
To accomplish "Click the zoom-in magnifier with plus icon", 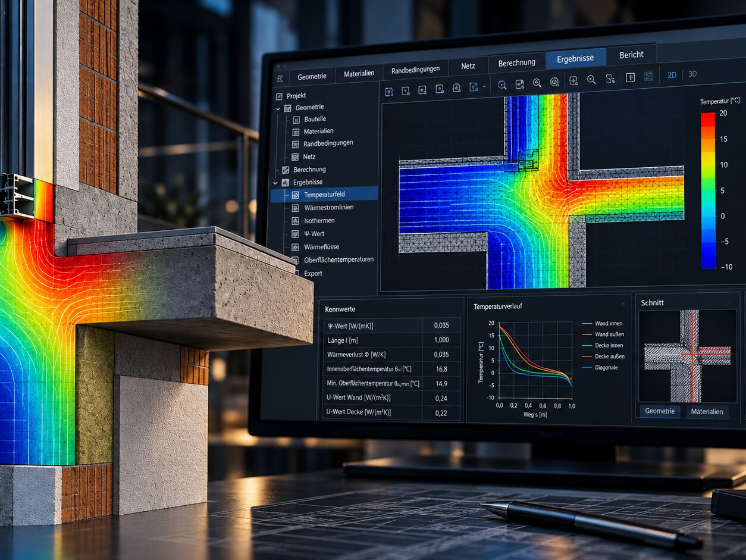I will click(x=537, y=83).
